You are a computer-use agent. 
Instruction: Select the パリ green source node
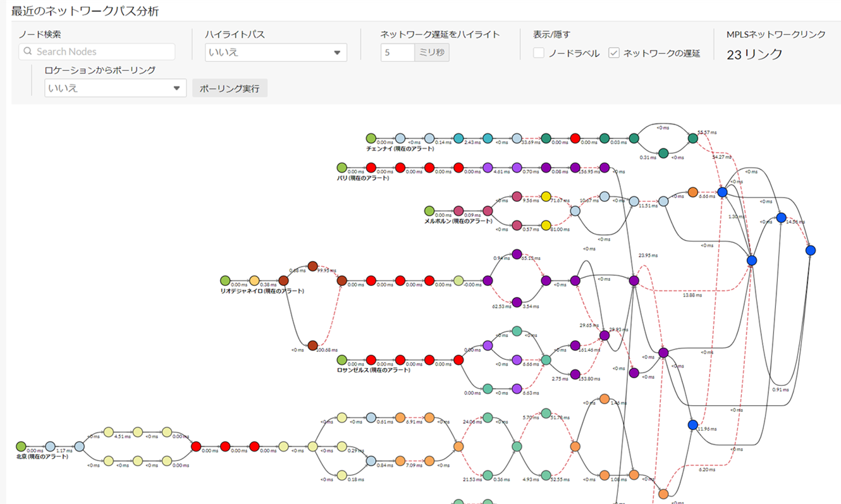point(341,168)
